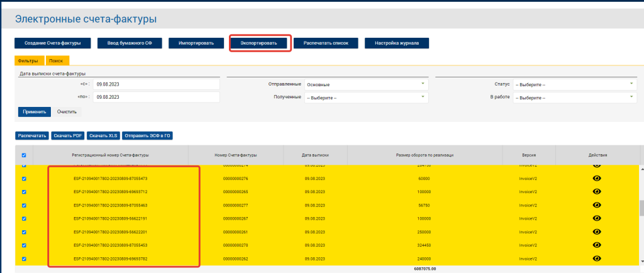Select the Фильтры tab
This screenshot has height=273, width=644.
pyautogui.click(x=28, y=60)
